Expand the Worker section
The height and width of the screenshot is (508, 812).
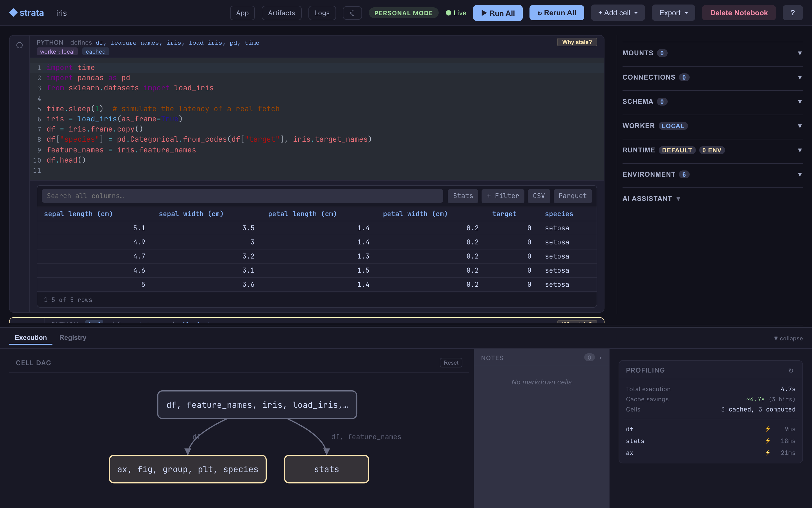point(712,126)
